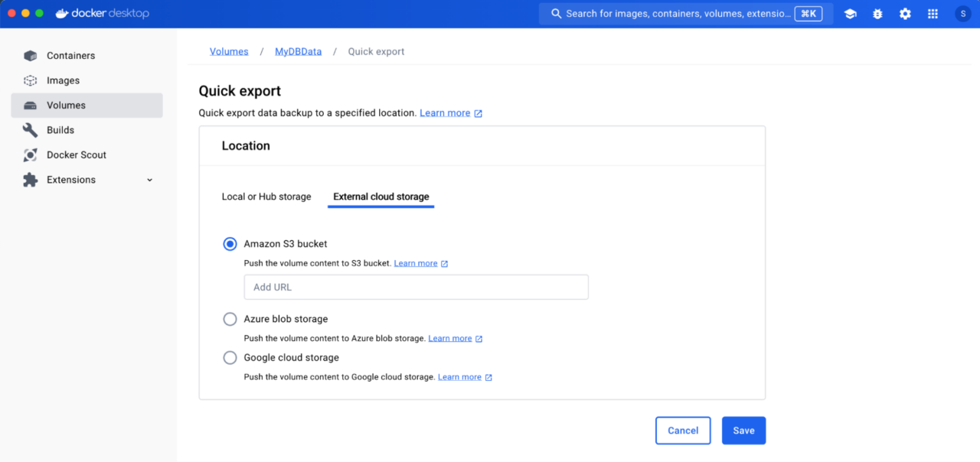Select the Amazon S3 bucket option
Screen dimensions: 980x462
pos(230,243)
